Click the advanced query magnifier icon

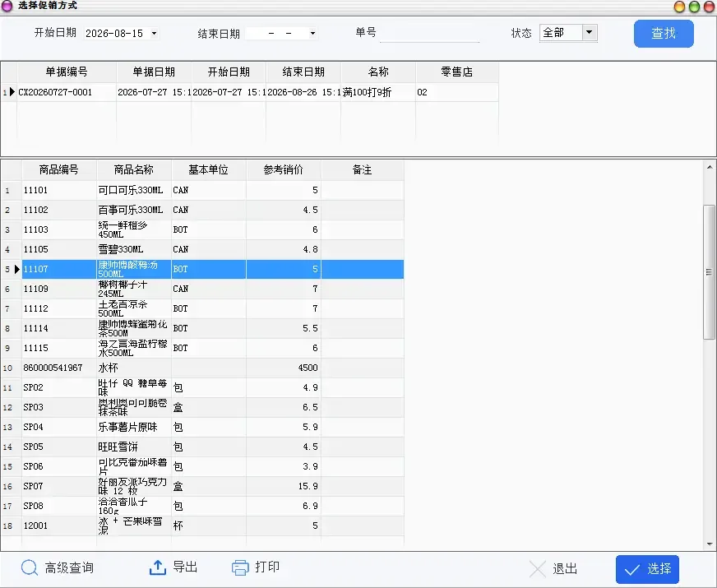pyautogui.click(x=30, y=568)
